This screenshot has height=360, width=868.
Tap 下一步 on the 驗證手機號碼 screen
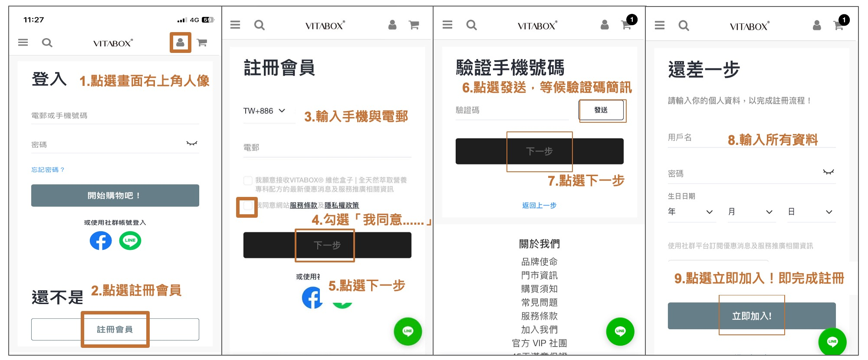tap(539, 151)
